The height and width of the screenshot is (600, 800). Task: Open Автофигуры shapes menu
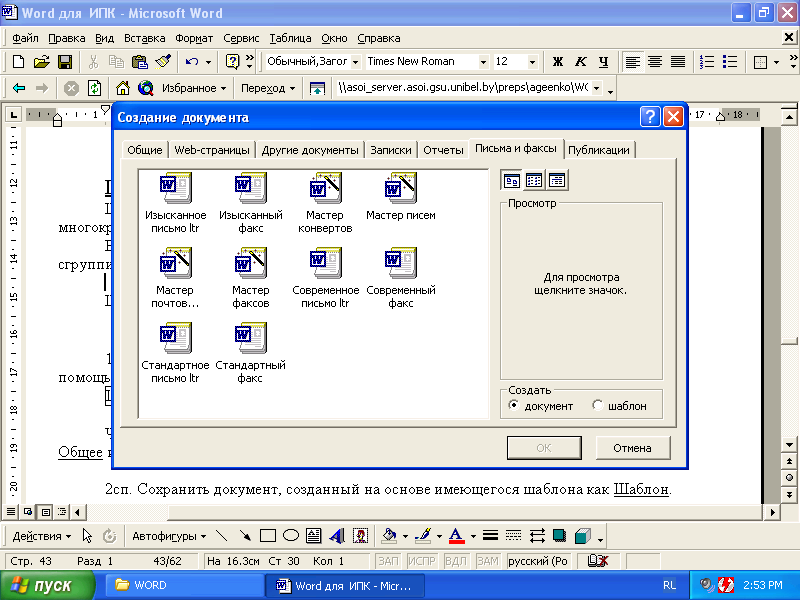169,536
